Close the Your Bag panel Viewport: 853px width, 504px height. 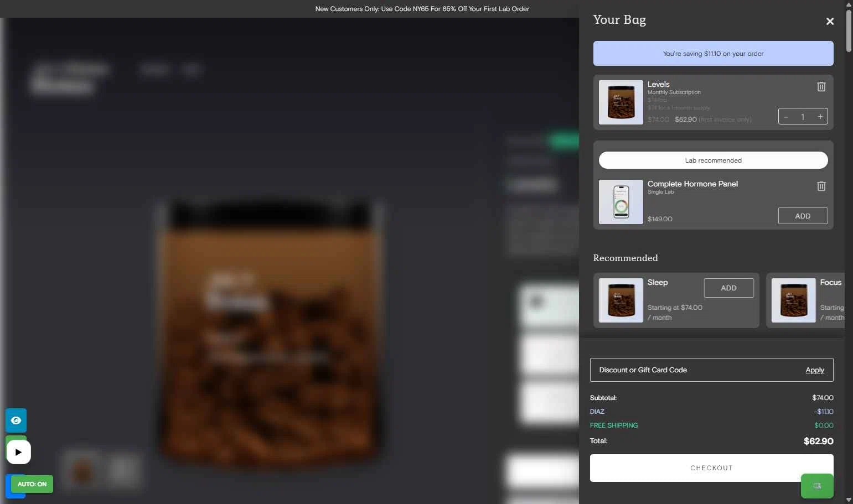click(830, 21)
